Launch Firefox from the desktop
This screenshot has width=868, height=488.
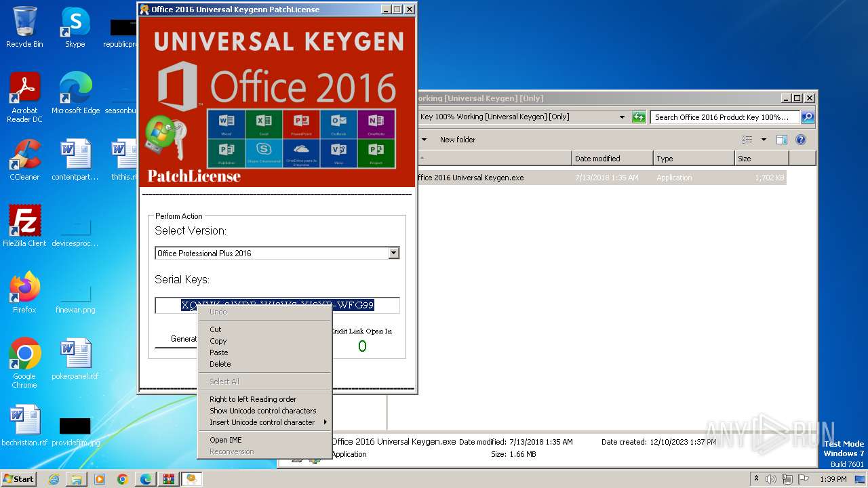click(x=24, y=293)
